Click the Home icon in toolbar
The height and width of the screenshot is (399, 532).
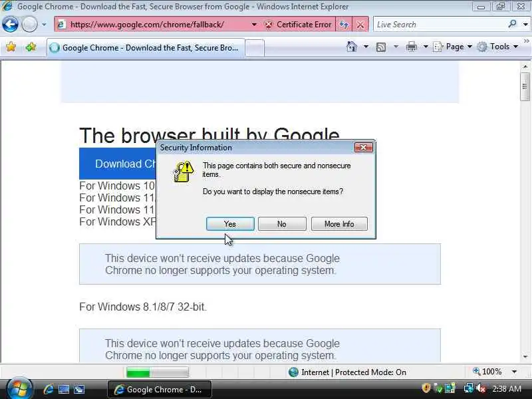(x=352, y=47)
